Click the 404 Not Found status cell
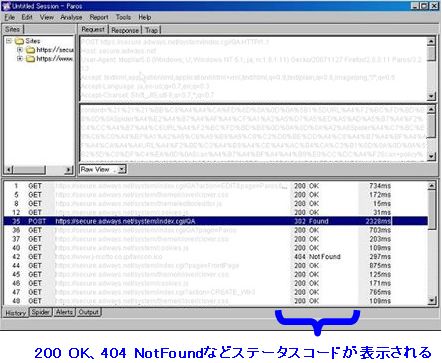This screenshot has height=363, width=442. 317,257
